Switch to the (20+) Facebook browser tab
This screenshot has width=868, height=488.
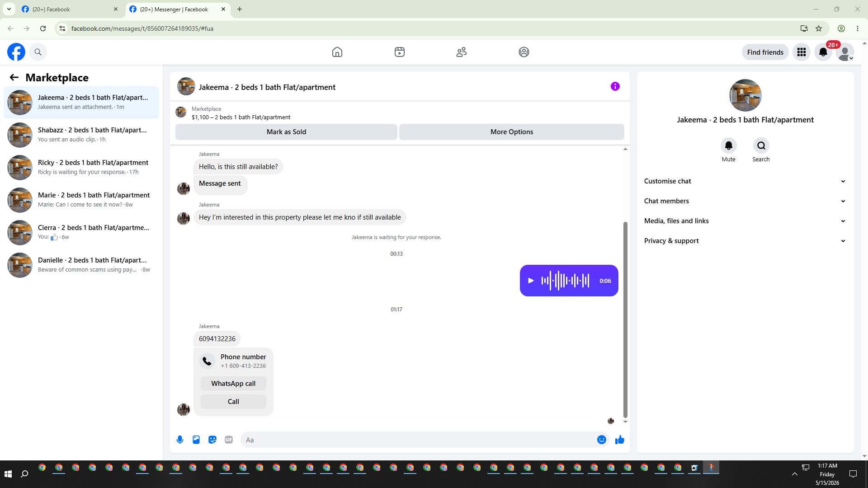coord(70,9)
